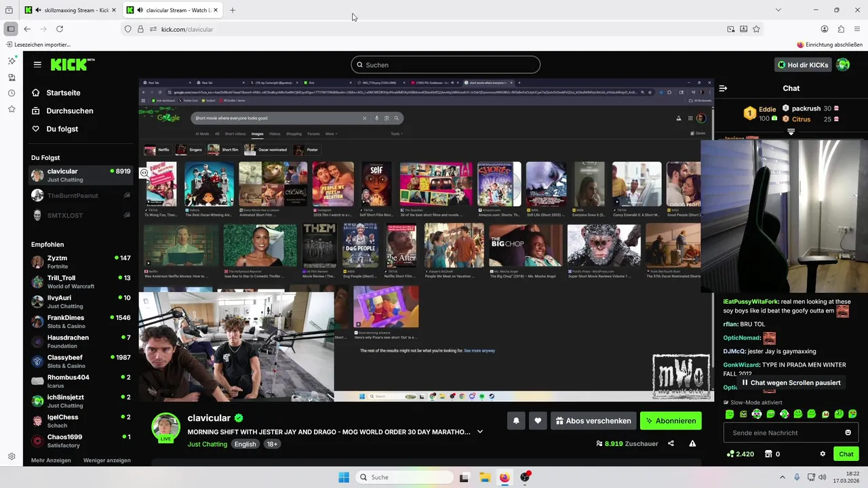Click the 'Just Chatting' category link under title
The height and width of the screenshot is (488, 868).
(x=208, y=445)
